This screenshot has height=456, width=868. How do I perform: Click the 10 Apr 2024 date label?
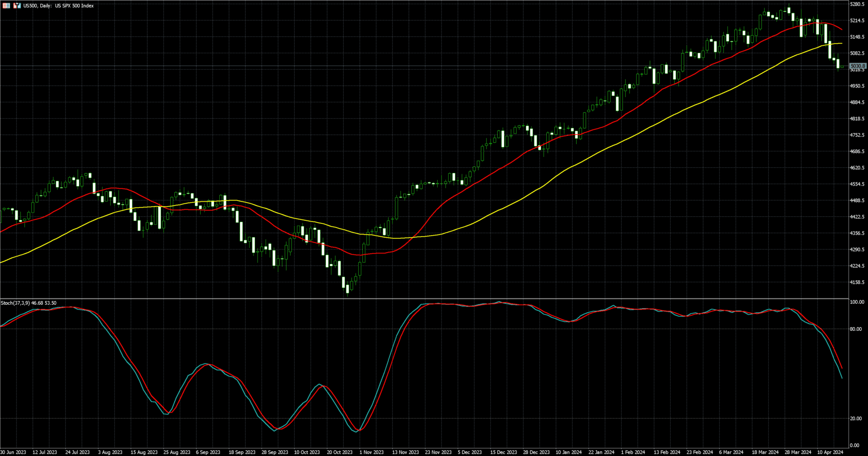pos(830,452)
